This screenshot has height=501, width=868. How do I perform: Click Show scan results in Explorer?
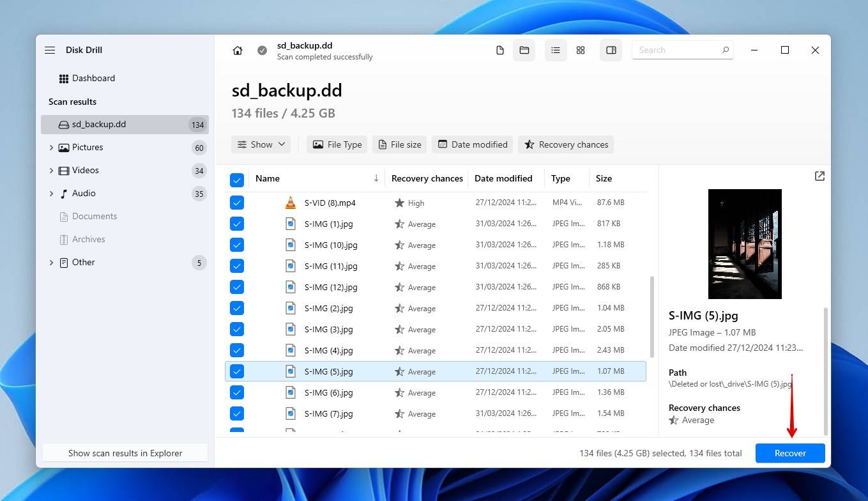point(125,453)
